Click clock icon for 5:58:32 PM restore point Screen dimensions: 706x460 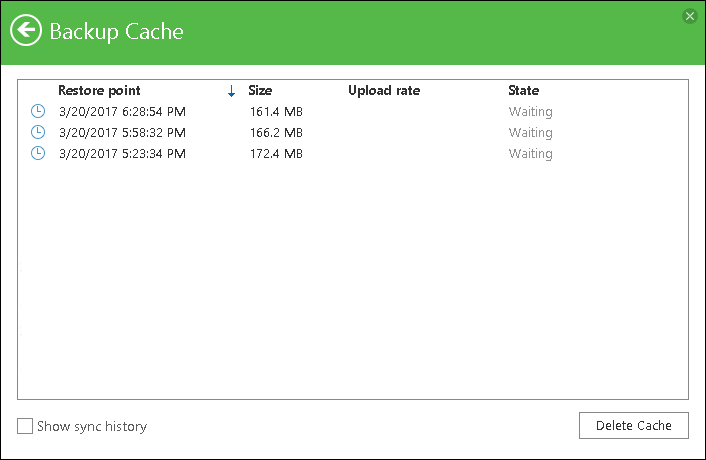coord(38,132)
